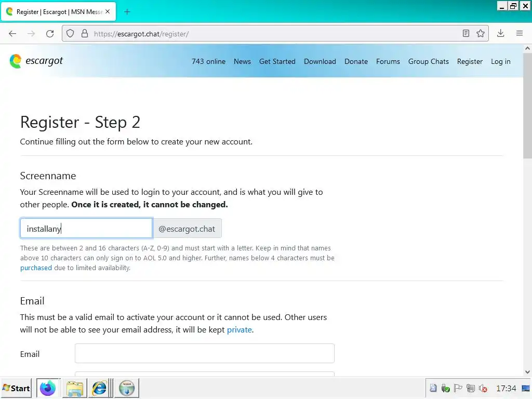Screen dimensions: 532x399
Task: Click the URL address bar
Action: pos(275,34)
